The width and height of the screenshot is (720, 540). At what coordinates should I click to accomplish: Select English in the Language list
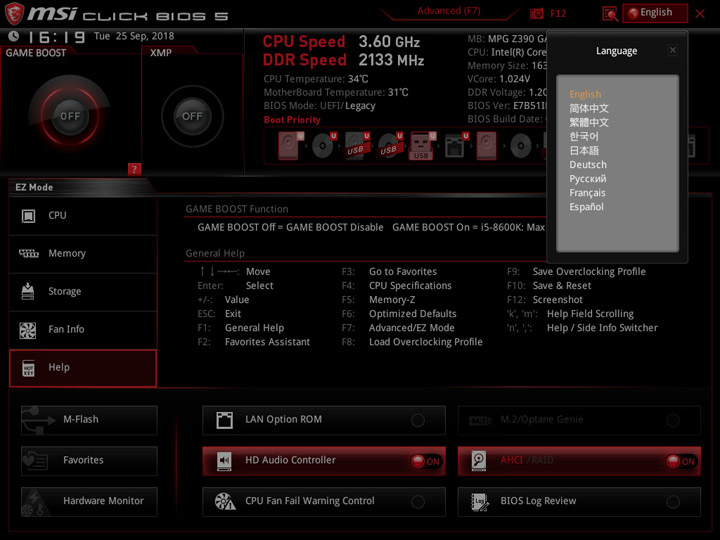point(585,94)
